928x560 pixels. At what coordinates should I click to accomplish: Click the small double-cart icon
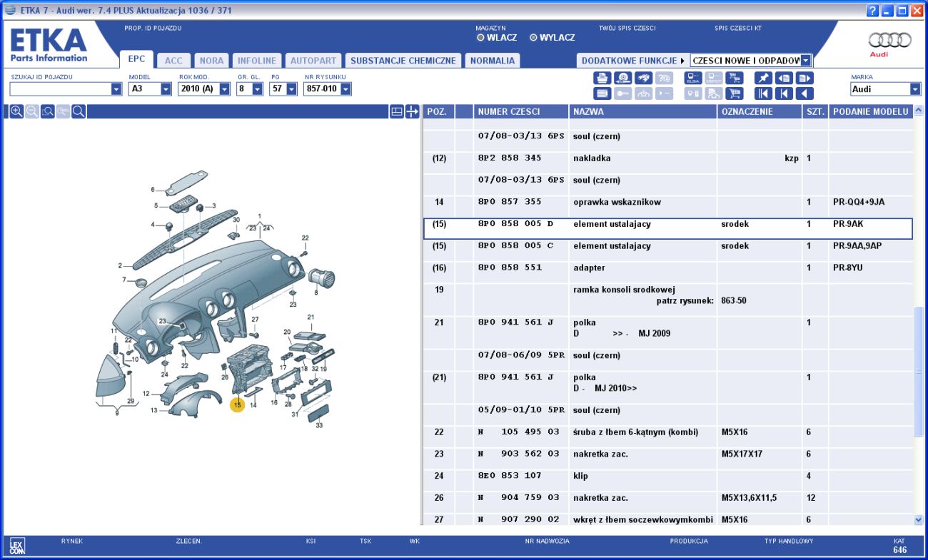click(735, 78)
